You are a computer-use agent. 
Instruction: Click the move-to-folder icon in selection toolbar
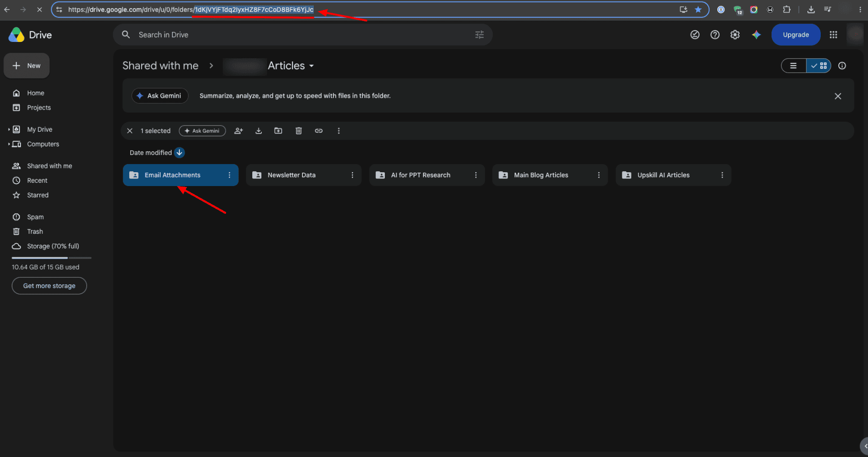(x=279, y=131)
